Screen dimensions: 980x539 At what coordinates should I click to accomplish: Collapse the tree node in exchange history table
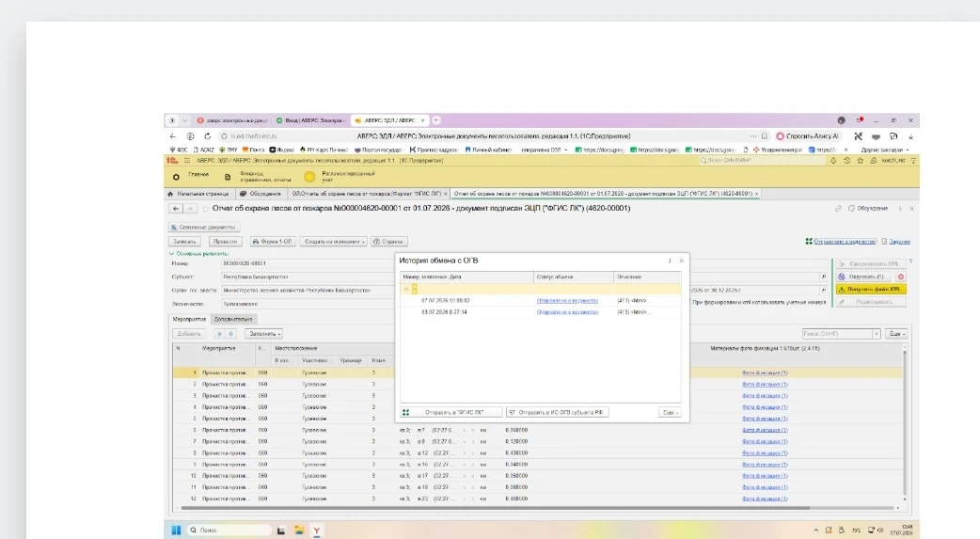pos(406,289)
